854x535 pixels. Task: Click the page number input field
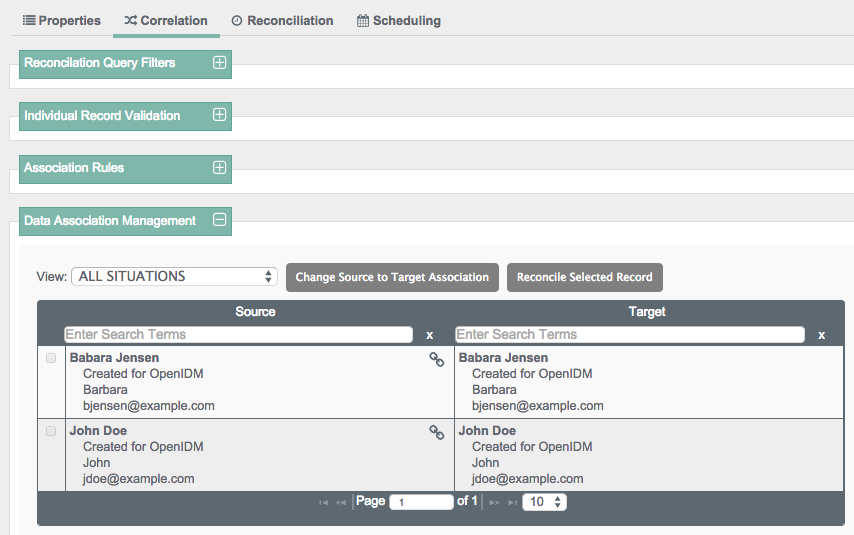[422, 502]
